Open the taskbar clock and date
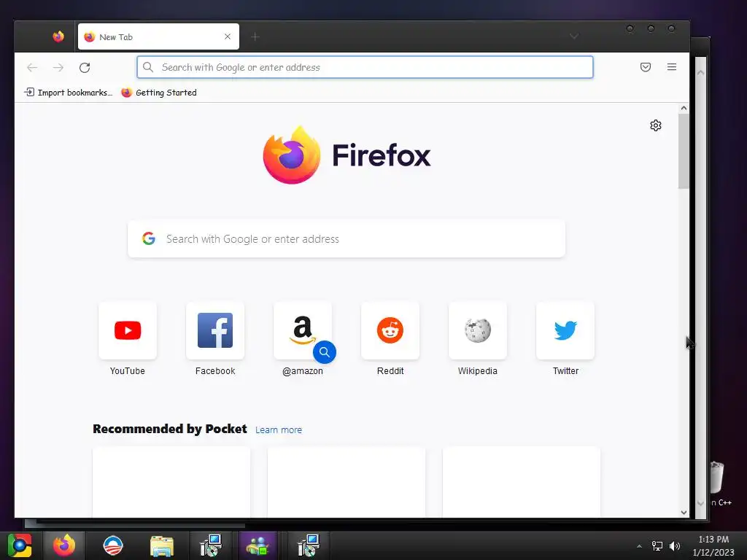Image resolution: width=747 pixels, height=560 pixels. [x=713, y=545]
